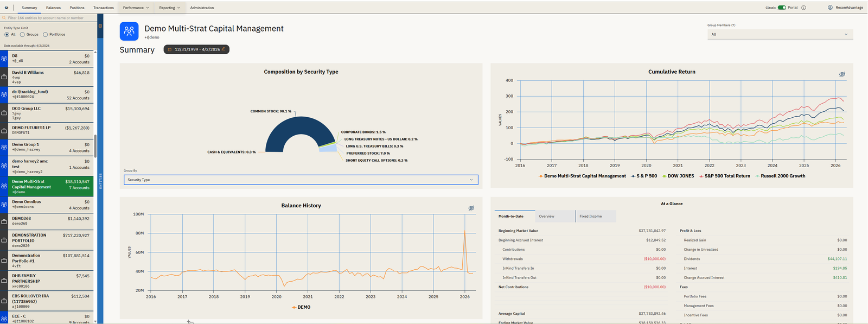Open the DEMO FUTURES1 LP entity
868x324 pixels.
tap(47, 130)
